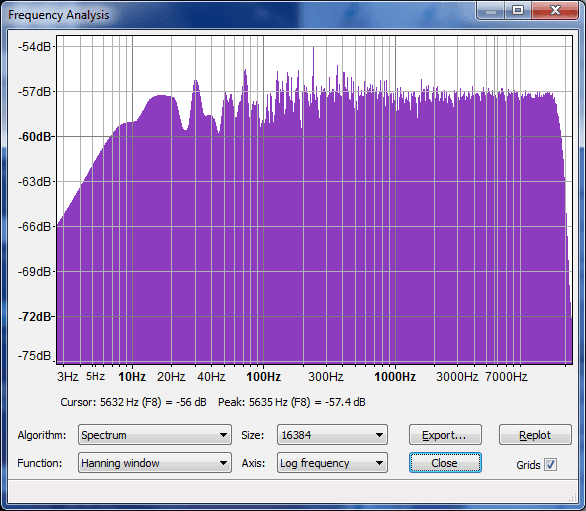Click the red X title bar button
Image resolution: width=586 pixels, height=511 pixels.
tap(555, 10)
